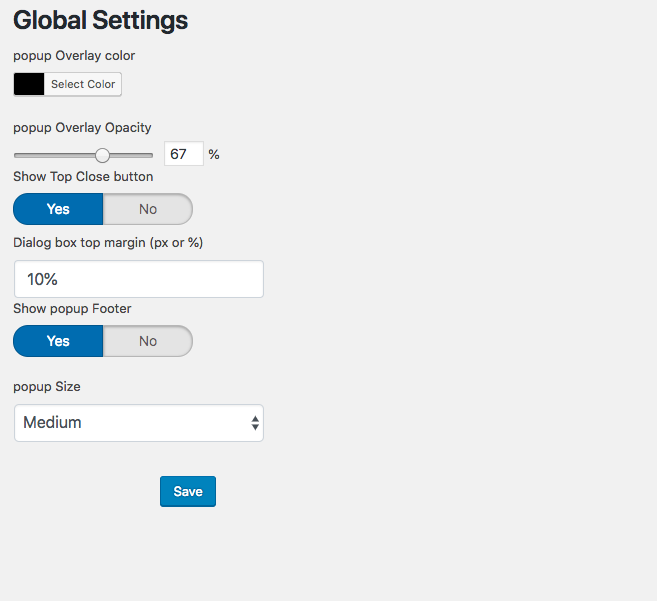Image resolution: width=657 pixels, height=601 pixels.
Task: Click the Global Settings heading
Action: tap(101, 21)
